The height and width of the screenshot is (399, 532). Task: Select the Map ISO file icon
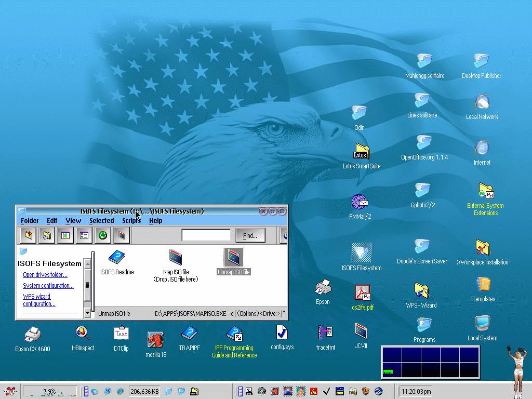(x=176, y=258)
